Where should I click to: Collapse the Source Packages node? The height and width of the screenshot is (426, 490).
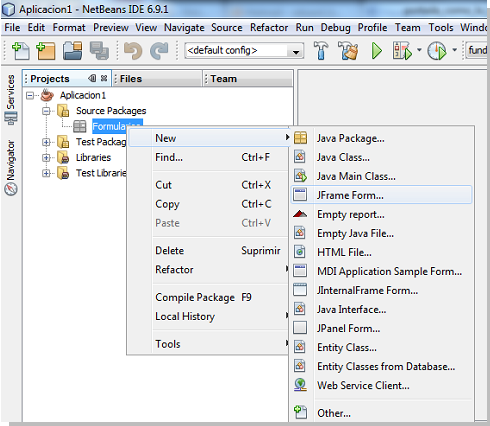[x=46, y=111]
